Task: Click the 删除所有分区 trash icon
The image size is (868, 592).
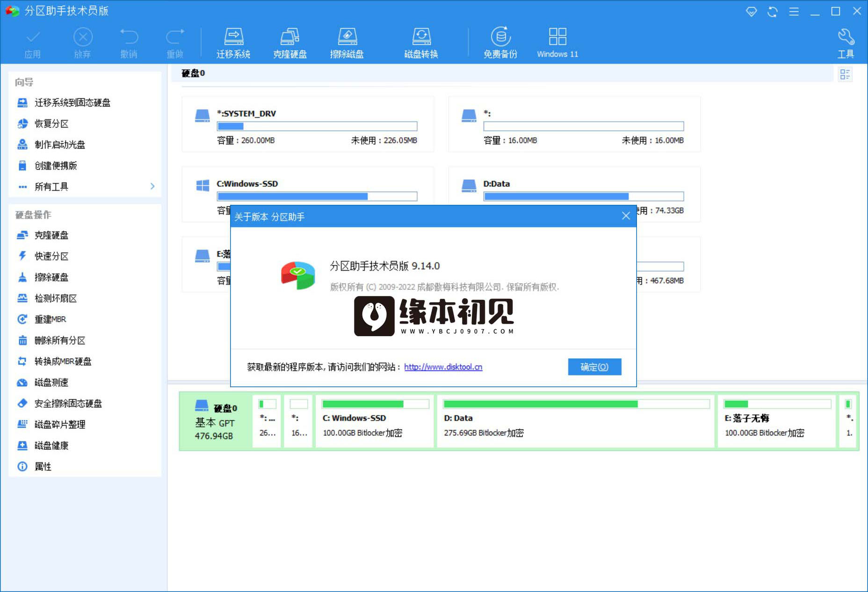Action: click(22, 340)
